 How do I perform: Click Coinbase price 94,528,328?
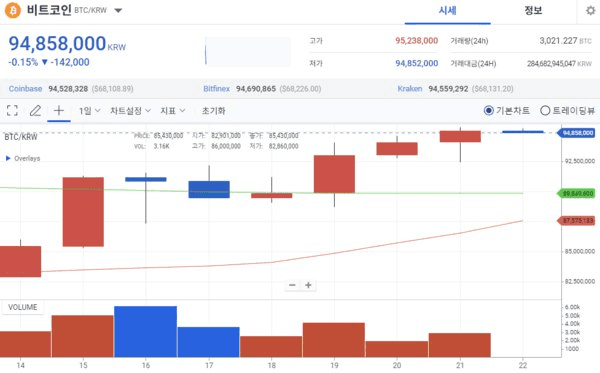[x=68, y=89]
